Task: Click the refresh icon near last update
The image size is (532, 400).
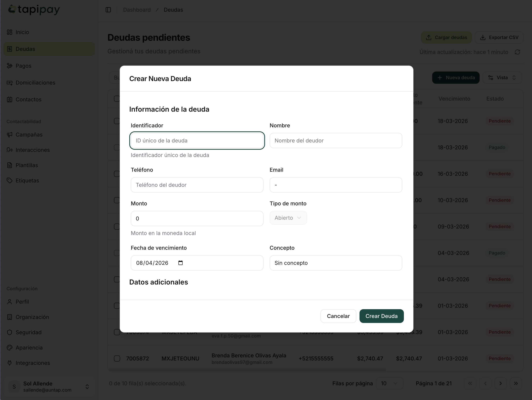Action: click(518, 52)
